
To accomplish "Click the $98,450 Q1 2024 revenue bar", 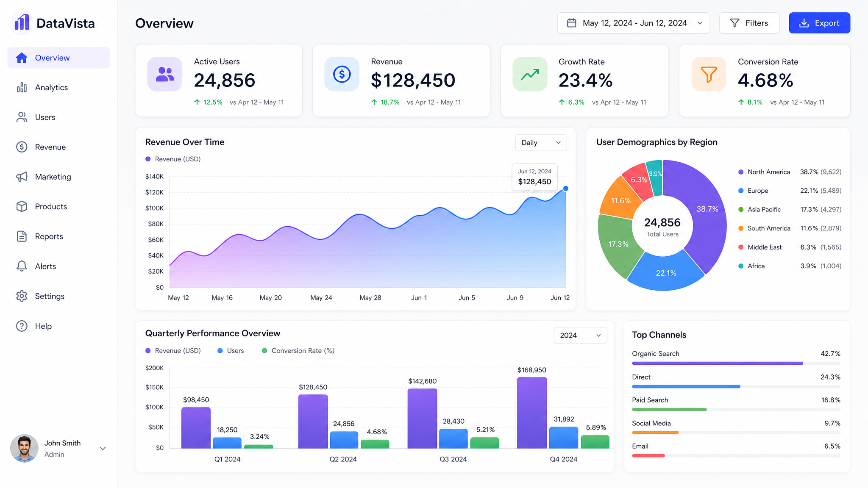I will [x=196, y=428].
